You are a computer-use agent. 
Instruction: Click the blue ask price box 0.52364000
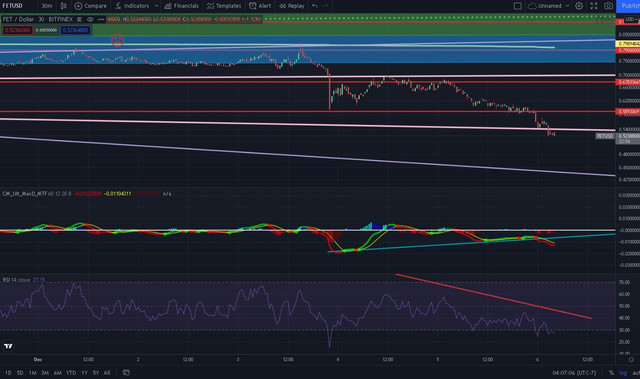point(76,30)
